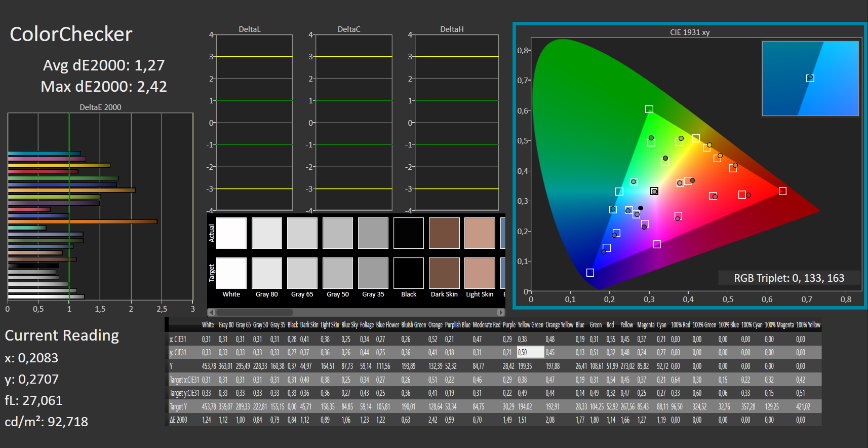Click the white point marker on CIE chart
The image size is (868, 448).
(654, 191)
